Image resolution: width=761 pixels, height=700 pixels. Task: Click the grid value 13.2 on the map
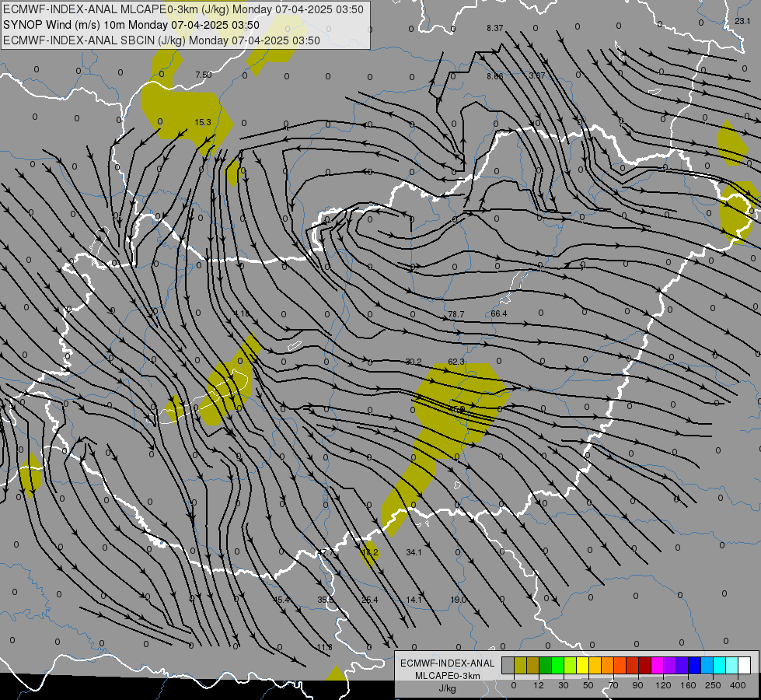370,552
